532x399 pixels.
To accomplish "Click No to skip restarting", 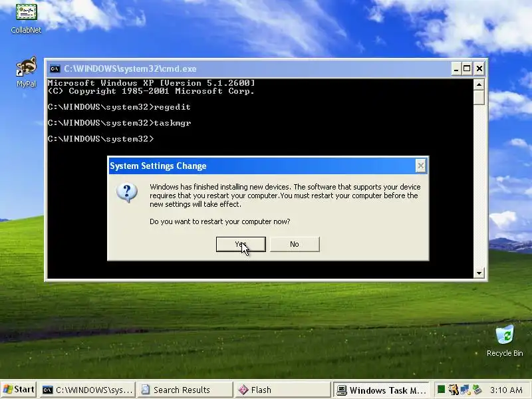I will (x=295, y=244).
